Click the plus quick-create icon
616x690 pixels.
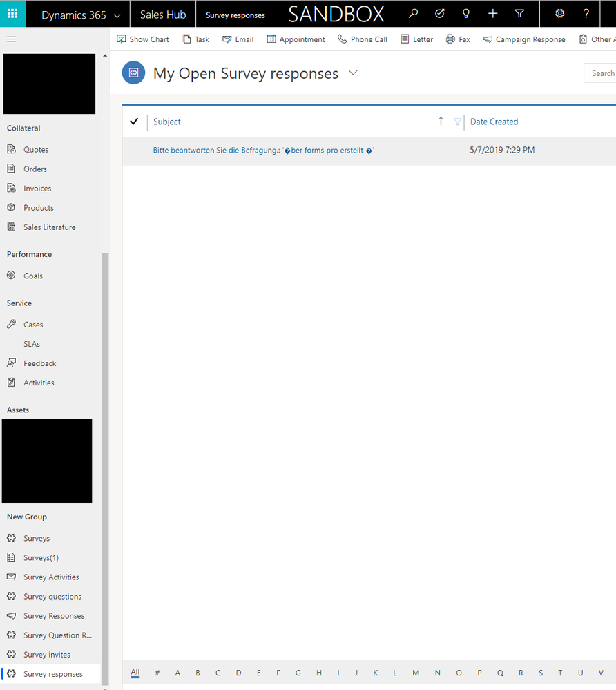(x=493, y=14)
